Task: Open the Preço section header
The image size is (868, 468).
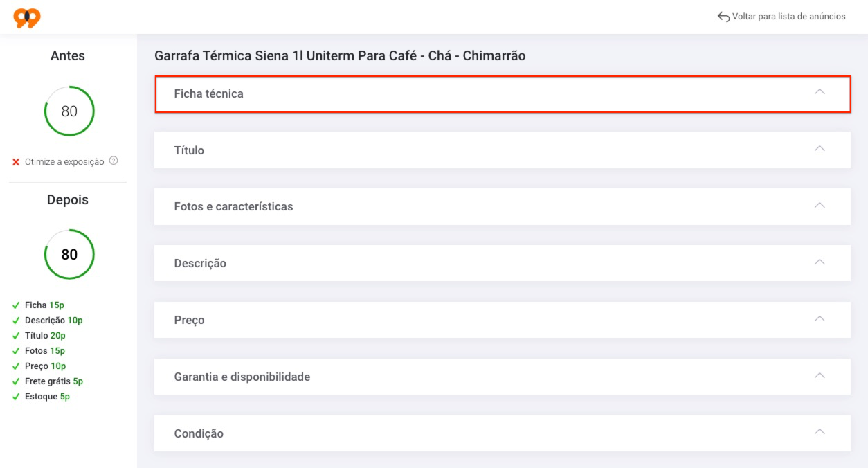Action: click(503, 320)
